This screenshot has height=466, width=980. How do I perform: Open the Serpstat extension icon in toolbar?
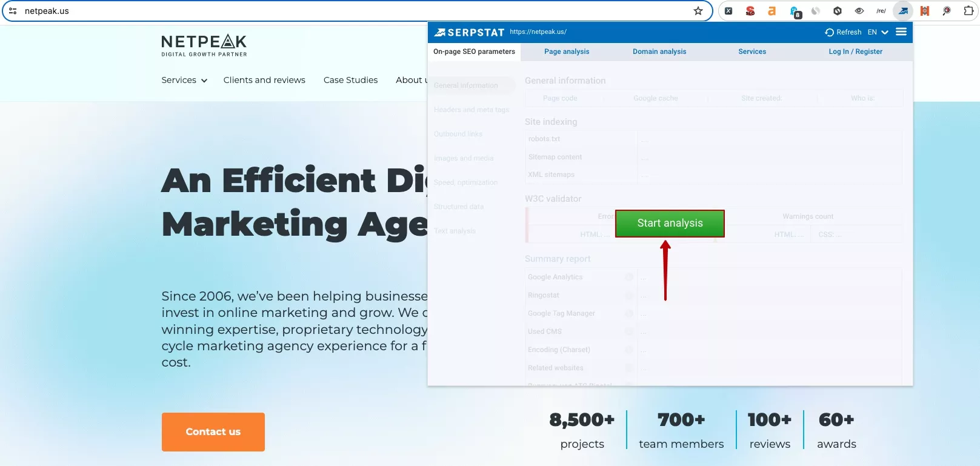903,11
